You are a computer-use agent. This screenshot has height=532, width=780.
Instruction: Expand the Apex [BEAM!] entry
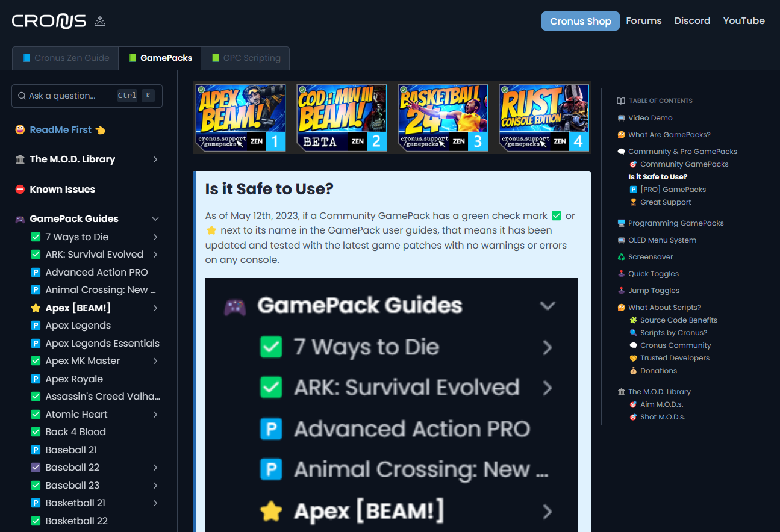click(x=155, y=308)
